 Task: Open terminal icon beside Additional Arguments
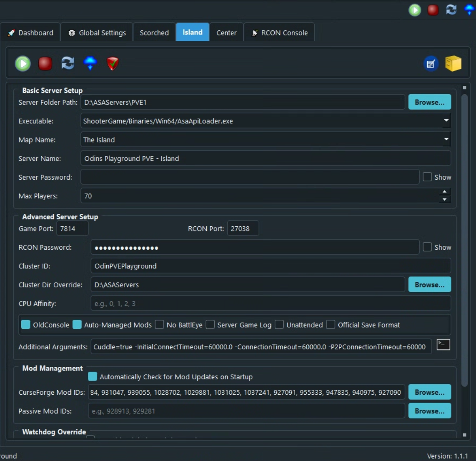[x=443, y=345]
